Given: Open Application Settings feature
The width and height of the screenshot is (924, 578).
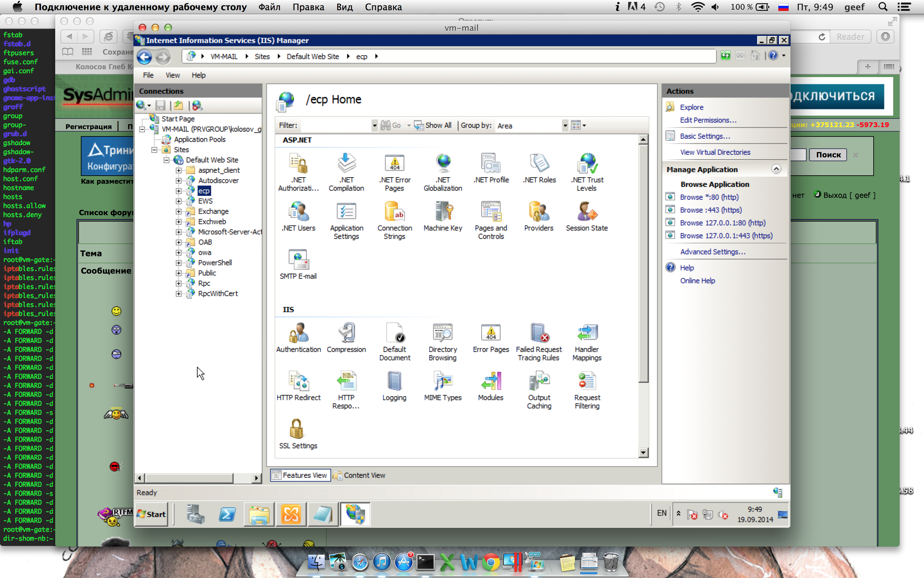Looking at the screenshot, I should point(346,220).
